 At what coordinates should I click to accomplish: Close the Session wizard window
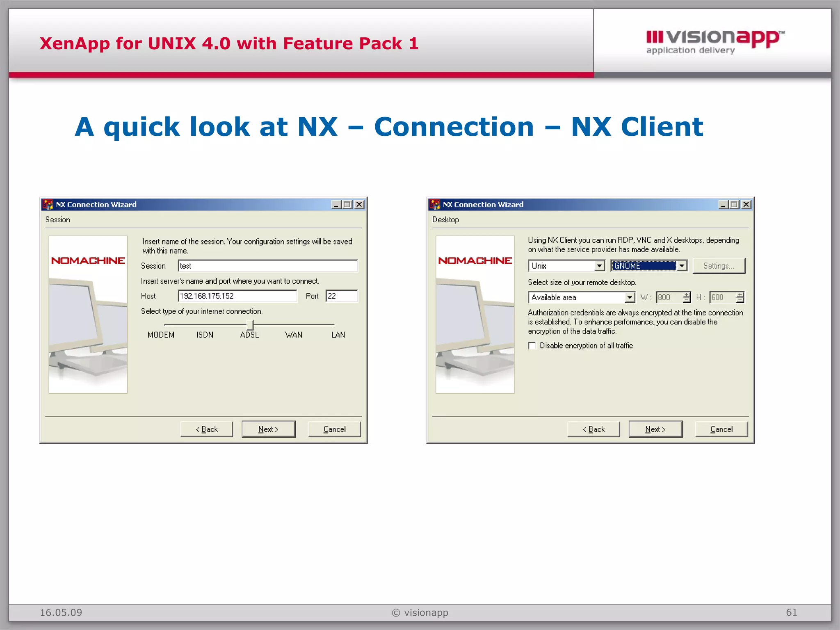pos(359,204)
